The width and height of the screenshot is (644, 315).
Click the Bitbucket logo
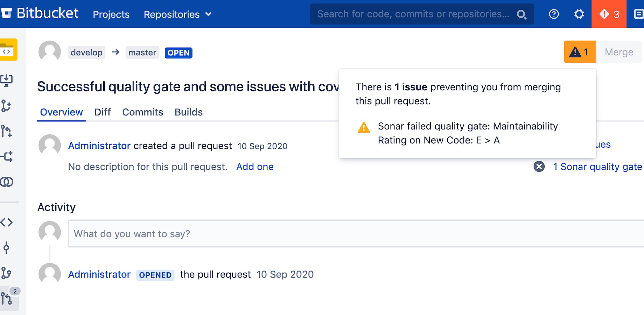coord(40,14)
